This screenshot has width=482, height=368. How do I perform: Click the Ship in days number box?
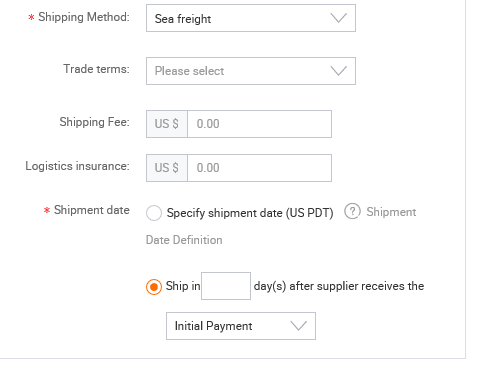click(226, 286)
